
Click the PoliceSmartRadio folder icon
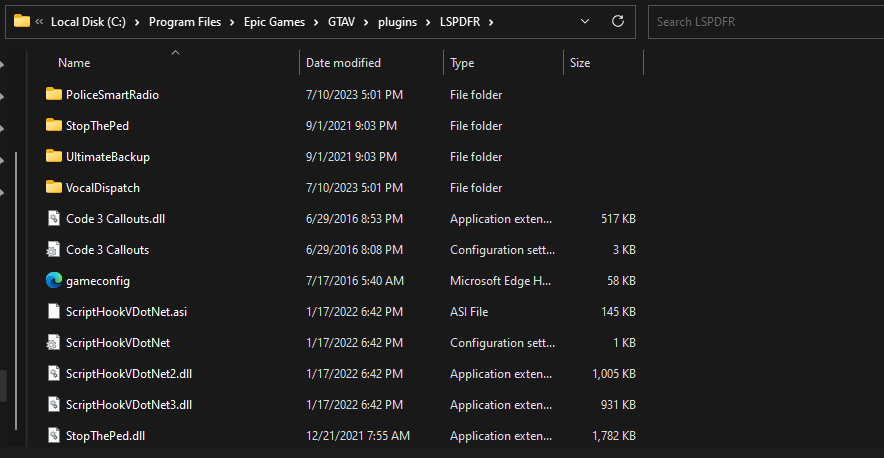tap(54, 95)
